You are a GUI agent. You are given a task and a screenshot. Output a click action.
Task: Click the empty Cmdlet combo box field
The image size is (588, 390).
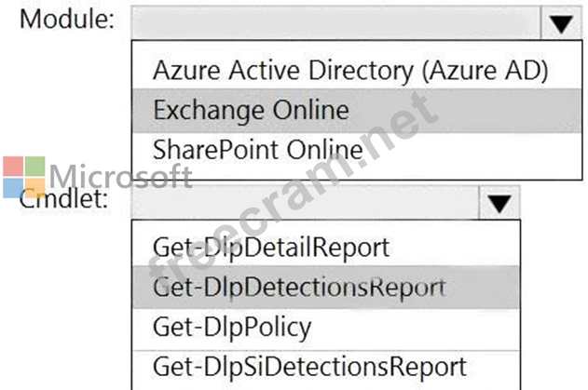308,202
